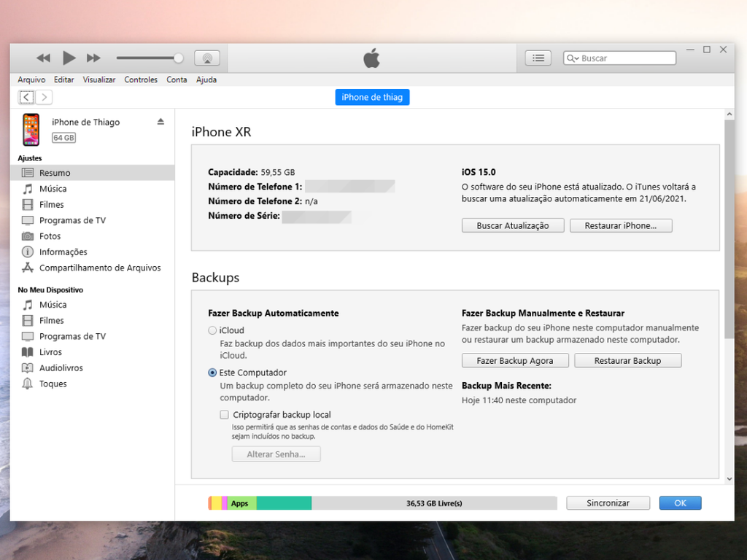Click the iOS 15.0 version label
The height and width of the screenshot is (560, 747).
point(479,172)
